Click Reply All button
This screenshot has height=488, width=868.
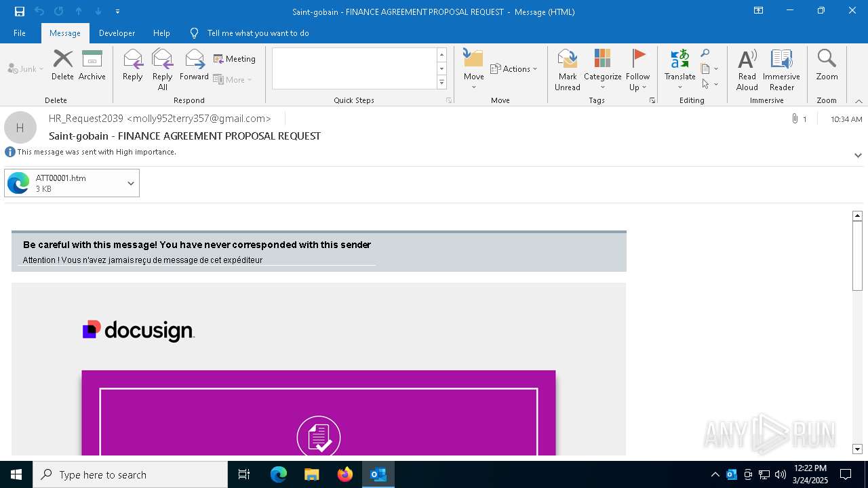[x=163, y=70]
